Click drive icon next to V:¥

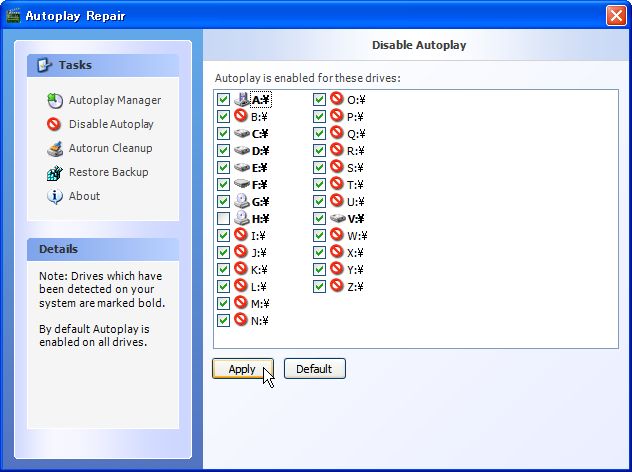coord(338,218)
